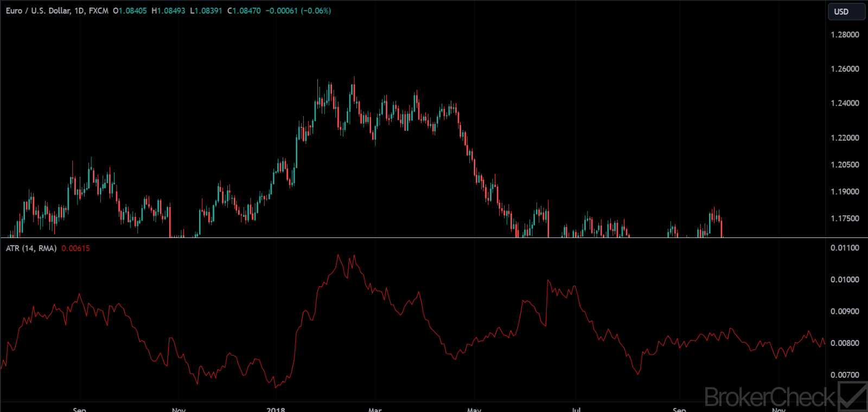Click the 1.20500 price axis label

[x=845, y=165]
